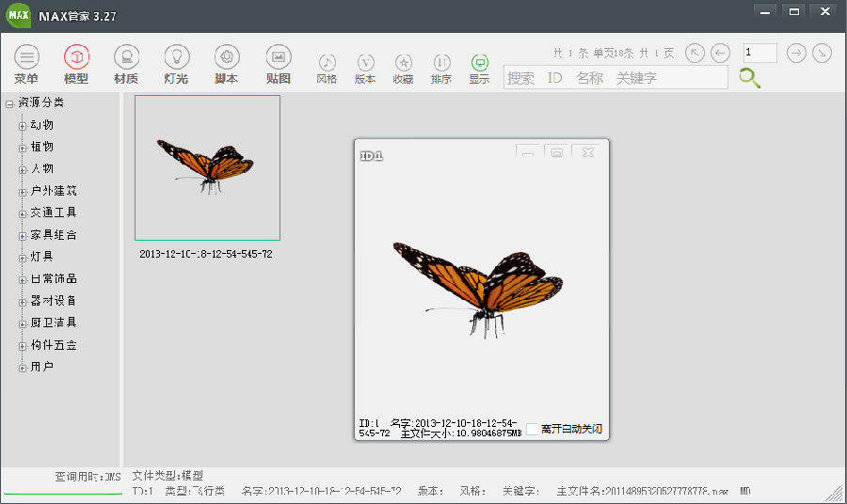This screenshot has width=847, height=504.
Task: Click the 灯光 (Lighting) bulb icon
Action: [x=176, y=57]
